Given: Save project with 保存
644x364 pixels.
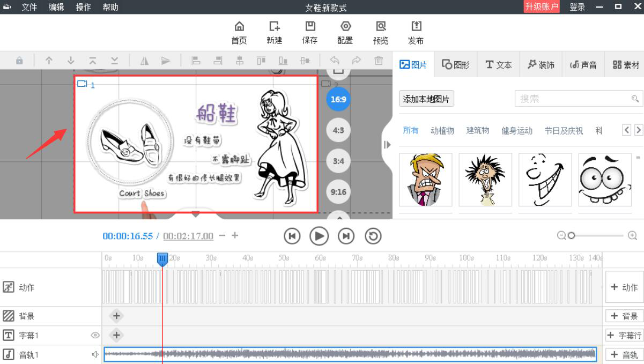Looking at the screenshot, I should coord(310,33).
